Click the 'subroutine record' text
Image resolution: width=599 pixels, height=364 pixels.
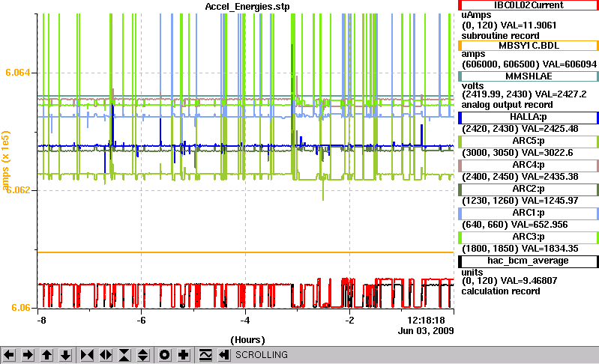pyautogui.click(x=501, y=36)
